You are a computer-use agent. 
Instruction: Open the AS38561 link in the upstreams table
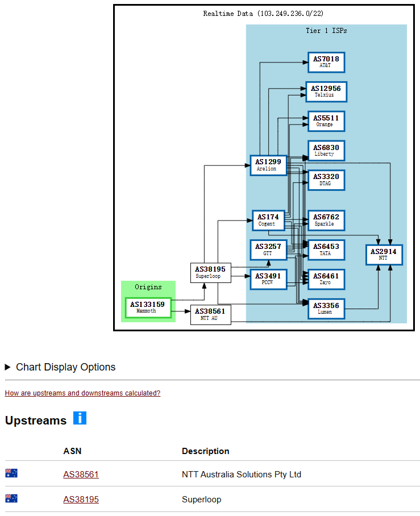pyautogui.click(x=81, y=474)
